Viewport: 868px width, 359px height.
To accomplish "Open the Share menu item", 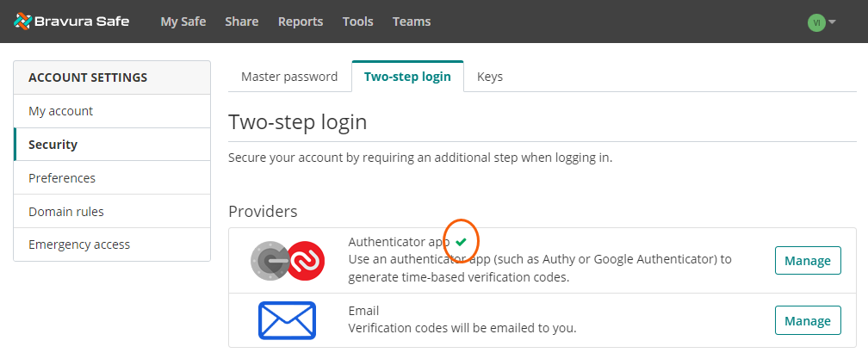I will [x=242, y=22].
